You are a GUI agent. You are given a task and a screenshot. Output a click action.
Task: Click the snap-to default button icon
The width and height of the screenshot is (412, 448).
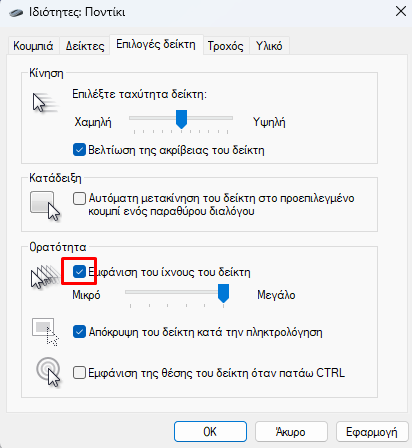pyautogui.click(x=45, y=206)
